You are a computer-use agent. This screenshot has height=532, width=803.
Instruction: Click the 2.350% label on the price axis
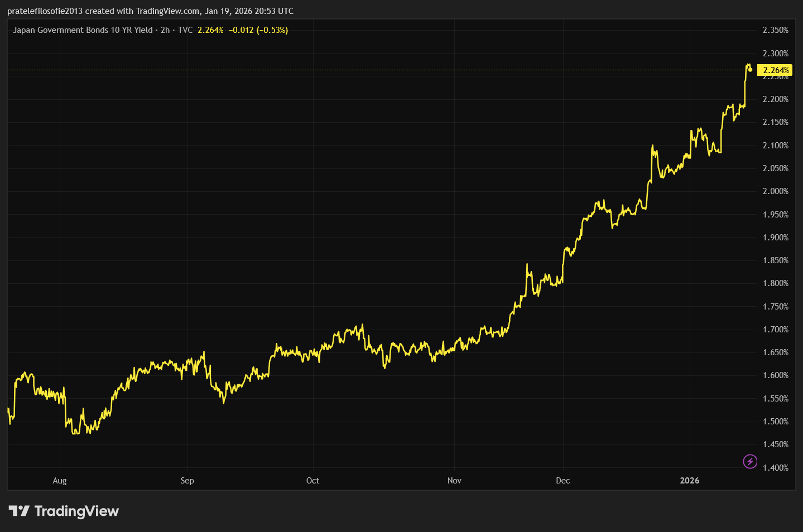point(775,30)
